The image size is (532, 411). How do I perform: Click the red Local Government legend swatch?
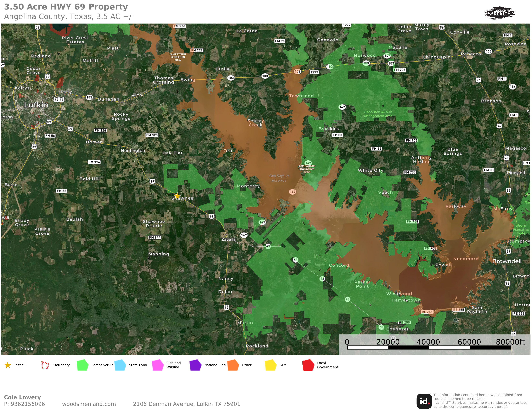pyautogui.click(x=308, y=365)
